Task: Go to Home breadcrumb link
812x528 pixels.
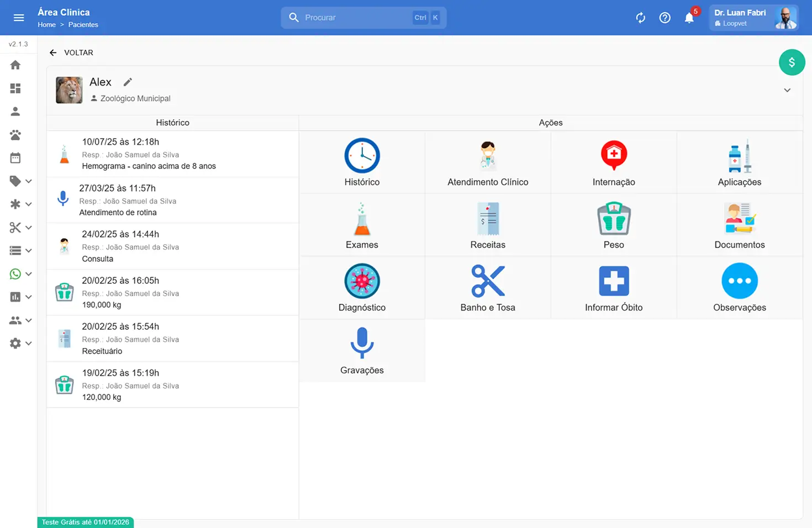Action: pos(46,25)
